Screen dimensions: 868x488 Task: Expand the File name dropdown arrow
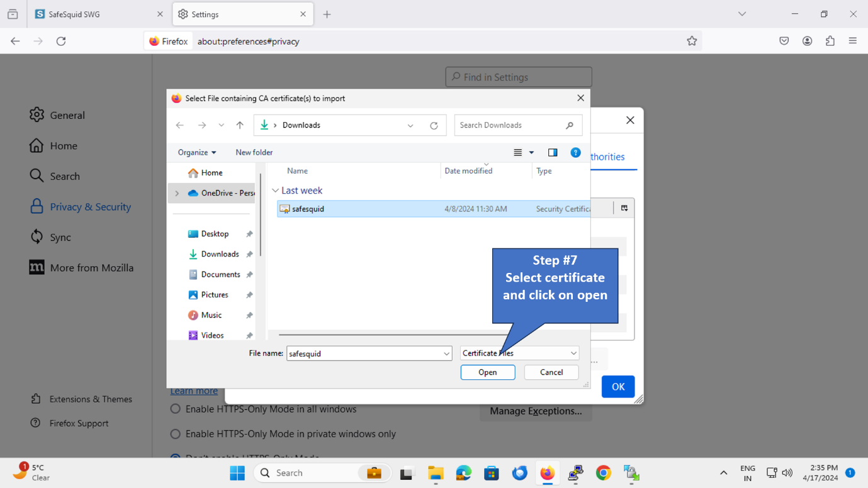point(446,353)
